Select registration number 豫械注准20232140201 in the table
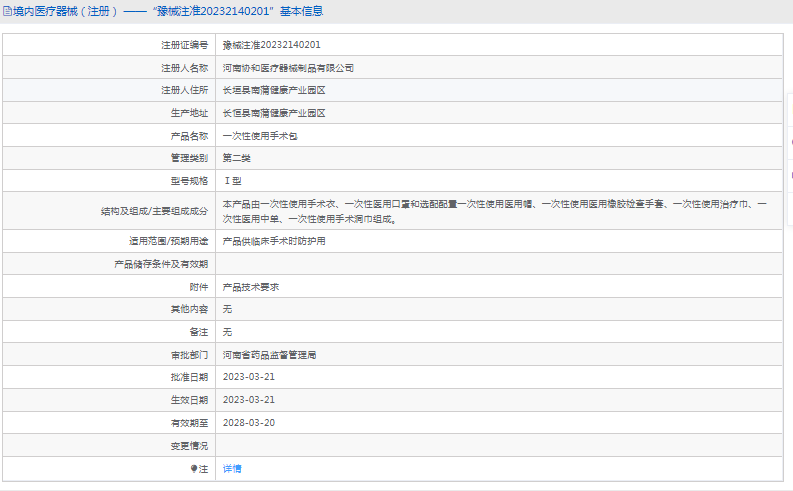This screenshot has height=491, width=793. tap(272, 45)
